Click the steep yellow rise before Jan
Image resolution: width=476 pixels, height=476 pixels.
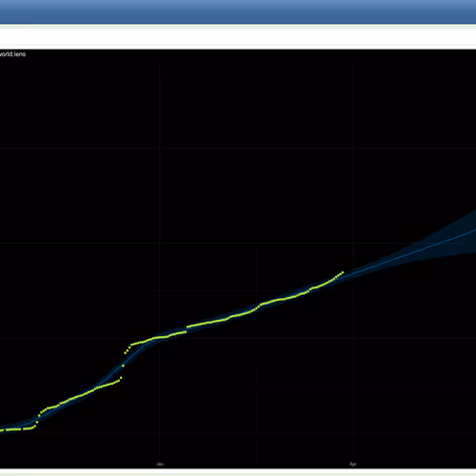coord(128,349)
